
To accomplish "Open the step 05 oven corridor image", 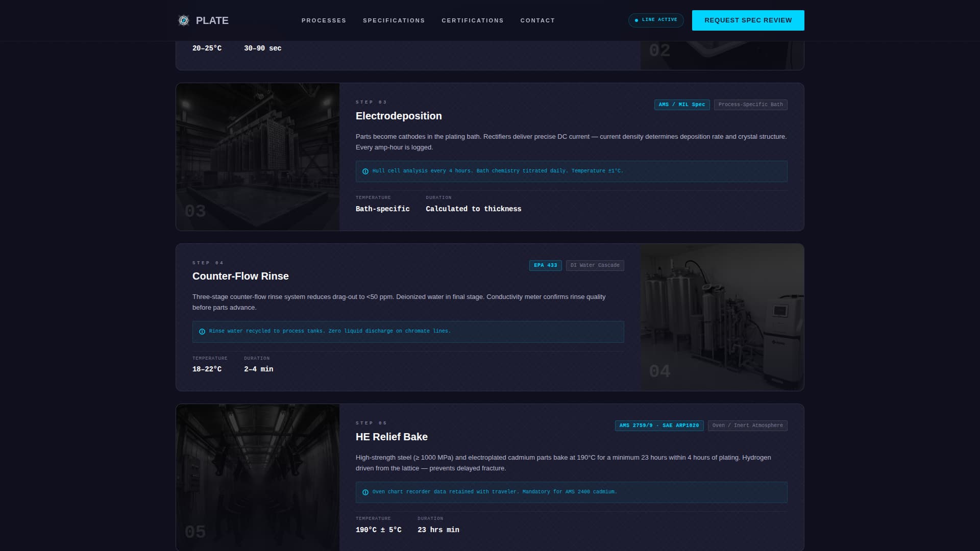I will click(258, 477).
